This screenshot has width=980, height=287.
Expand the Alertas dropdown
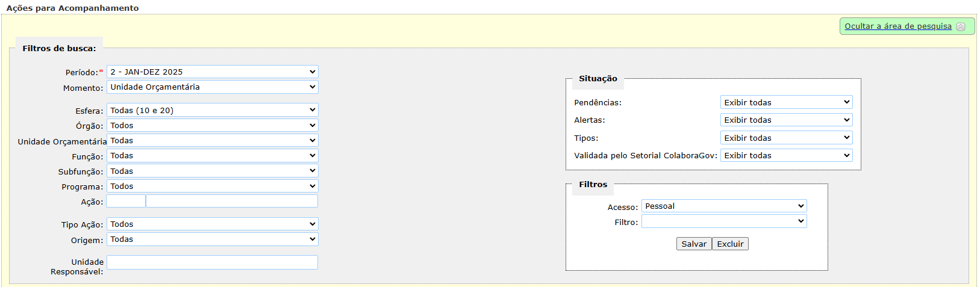click(x=786, y=120)
